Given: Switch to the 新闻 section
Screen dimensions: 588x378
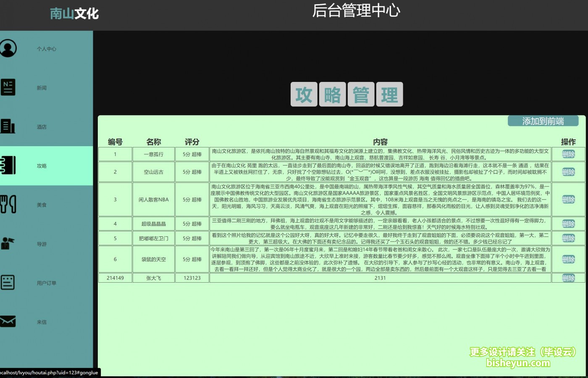Looking at the screenshot, I should [x=42, y=87].
